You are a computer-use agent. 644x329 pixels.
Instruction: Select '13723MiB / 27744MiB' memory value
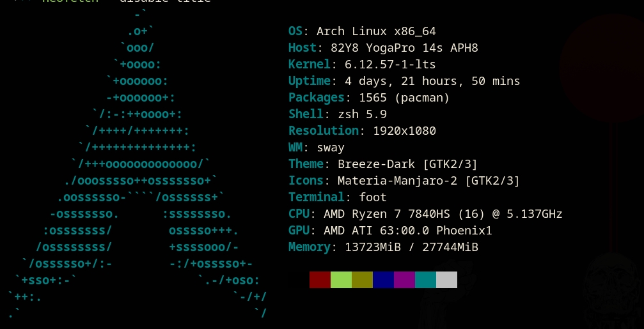pos(412,247)
